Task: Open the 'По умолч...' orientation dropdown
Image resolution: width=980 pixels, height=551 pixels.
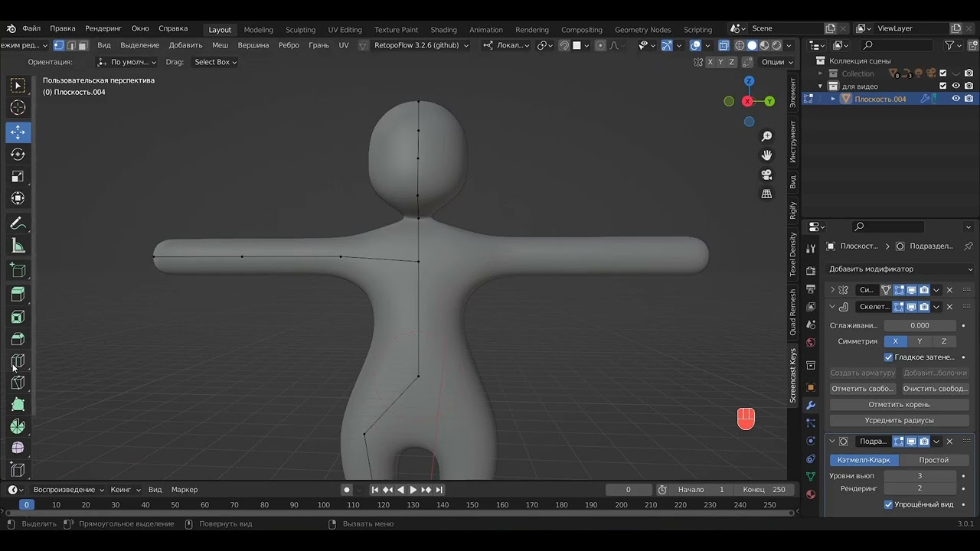Action: pyautogui.click(x=127, y=62)
